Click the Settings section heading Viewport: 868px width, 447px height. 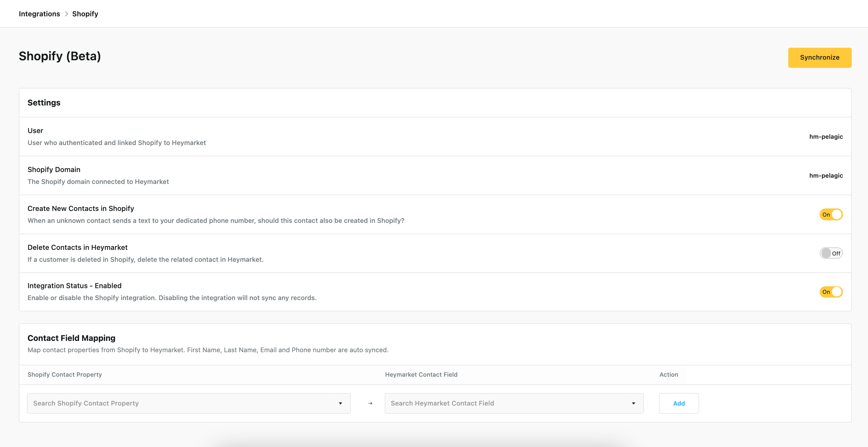(44, 102)
